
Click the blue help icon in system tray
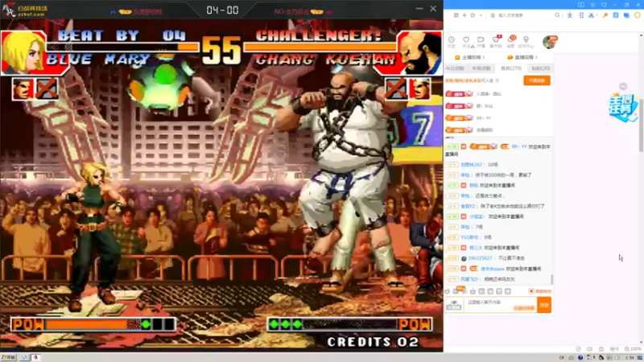[580, 358]
